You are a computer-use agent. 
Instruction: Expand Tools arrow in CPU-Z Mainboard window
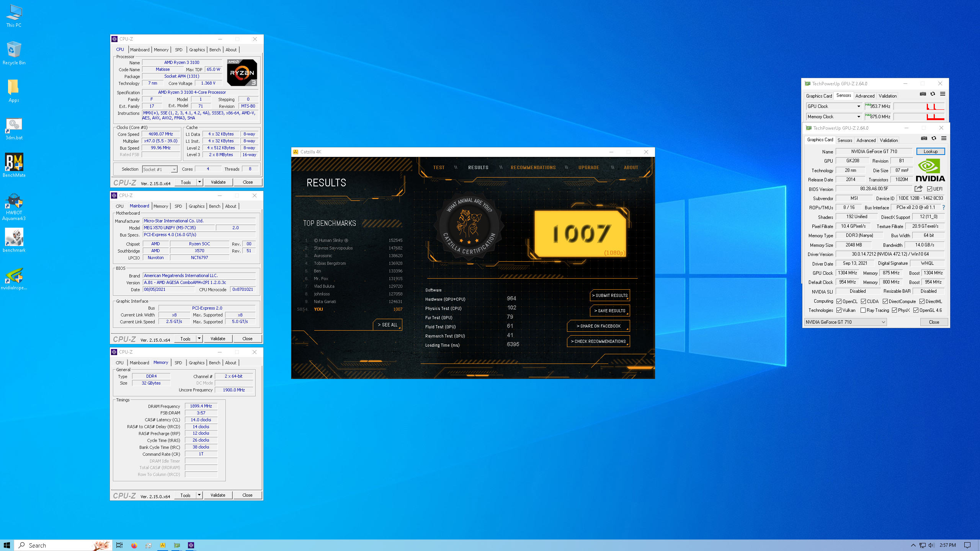point(199,339)
